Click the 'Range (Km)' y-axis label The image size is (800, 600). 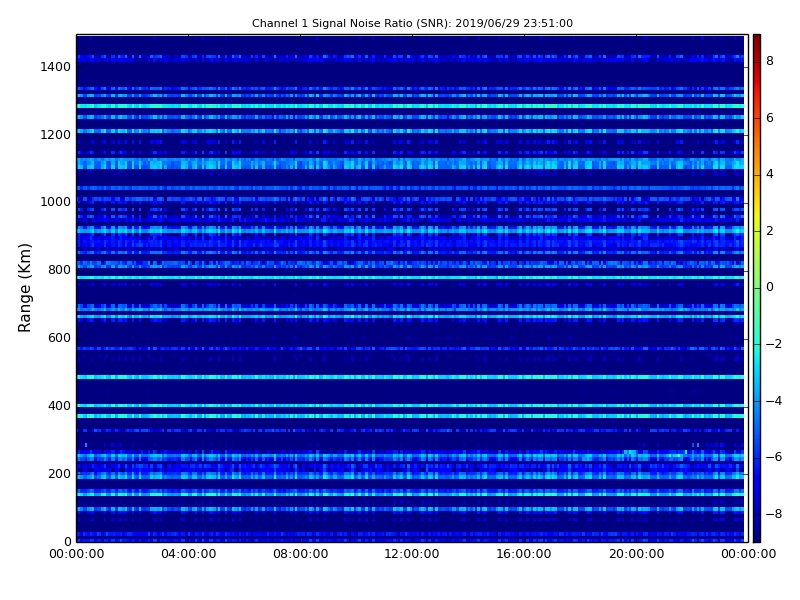point(24,288)
